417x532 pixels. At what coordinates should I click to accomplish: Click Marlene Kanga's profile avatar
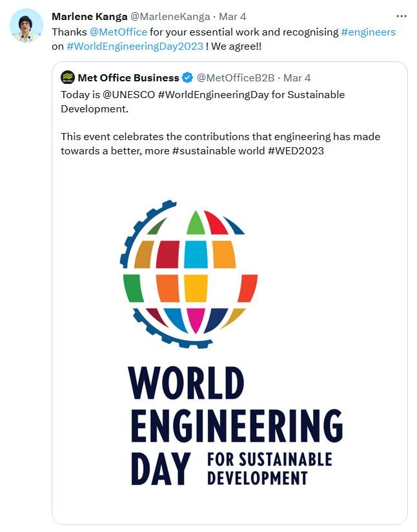coord(26,26)
